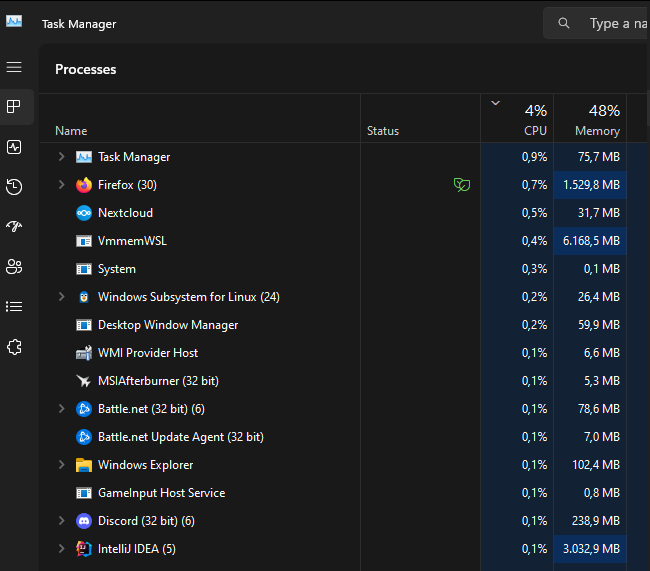Click the search box at top
The width and height of the screenshot is (650, 571).
click(x=610, y=23)
